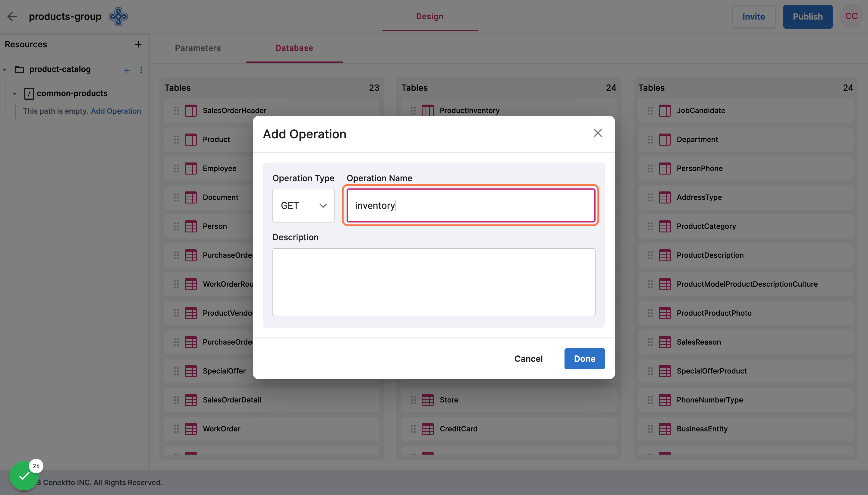Open the CC user avatar
868x495 pixels.
(851, 16)
